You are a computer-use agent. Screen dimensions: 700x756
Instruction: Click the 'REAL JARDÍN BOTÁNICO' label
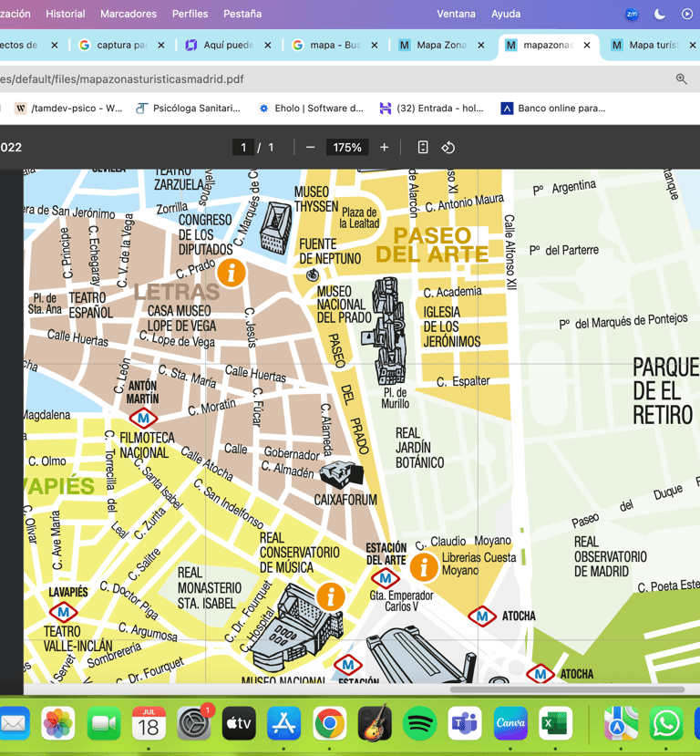[x=419, y=448]
